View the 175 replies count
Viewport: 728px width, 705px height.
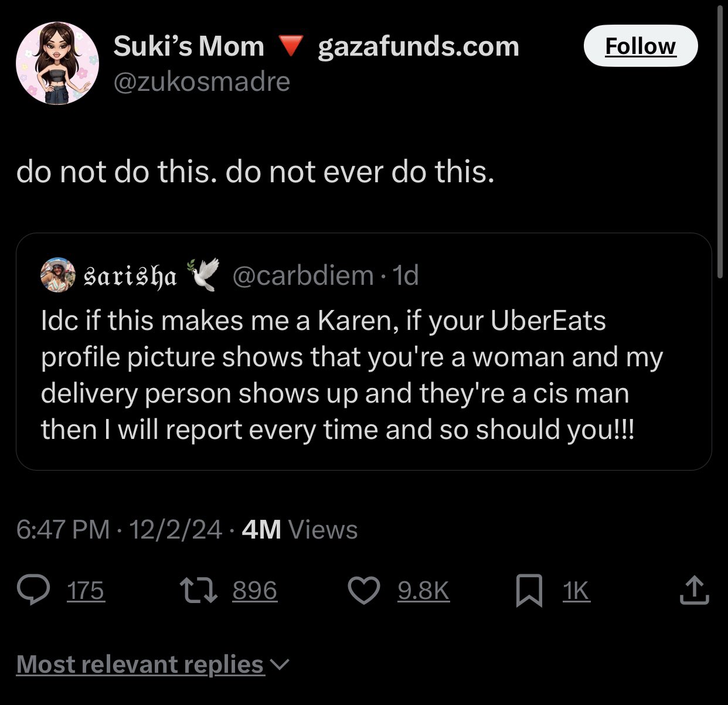(x=86, y=590)
